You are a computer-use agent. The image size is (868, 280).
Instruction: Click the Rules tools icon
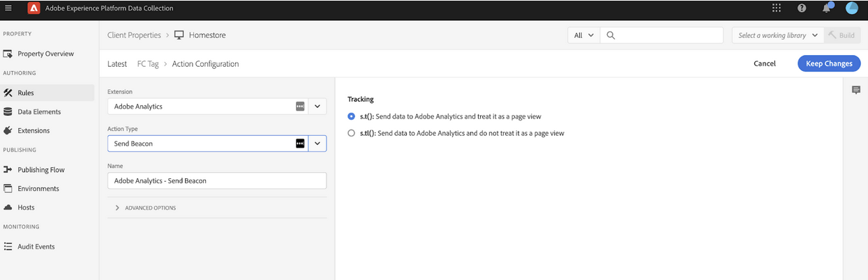8,93
